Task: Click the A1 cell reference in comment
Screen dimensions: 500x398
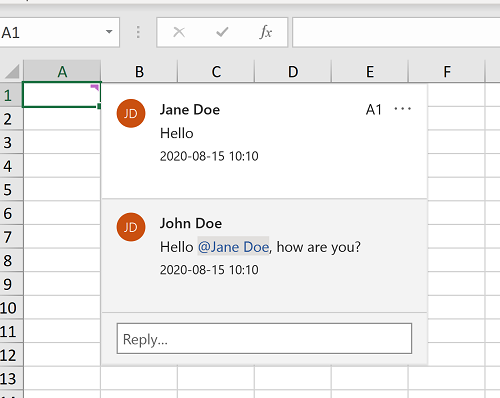Action: tap(373, 110)
